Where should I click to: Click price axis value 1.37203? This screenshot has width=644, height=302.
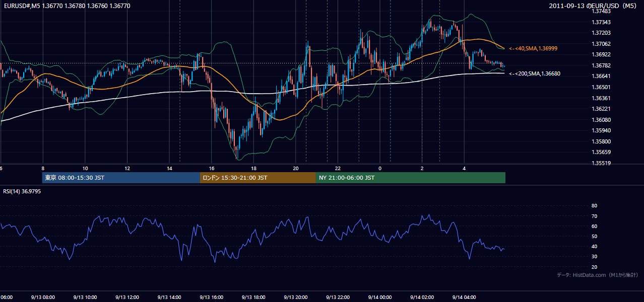pos(601,33)
